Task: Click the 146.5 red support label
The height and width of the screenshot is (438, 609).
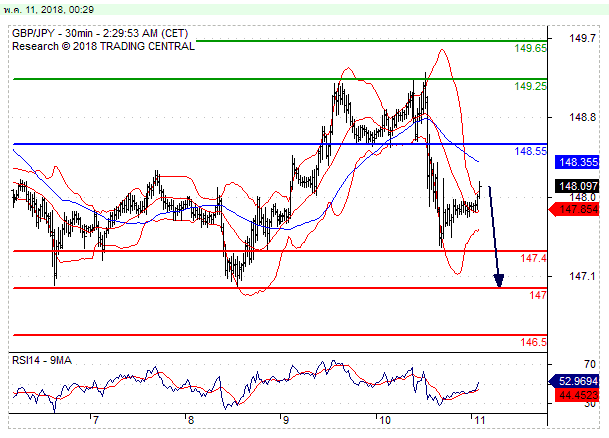Action: pyautogui.click(x=533, y=342)
